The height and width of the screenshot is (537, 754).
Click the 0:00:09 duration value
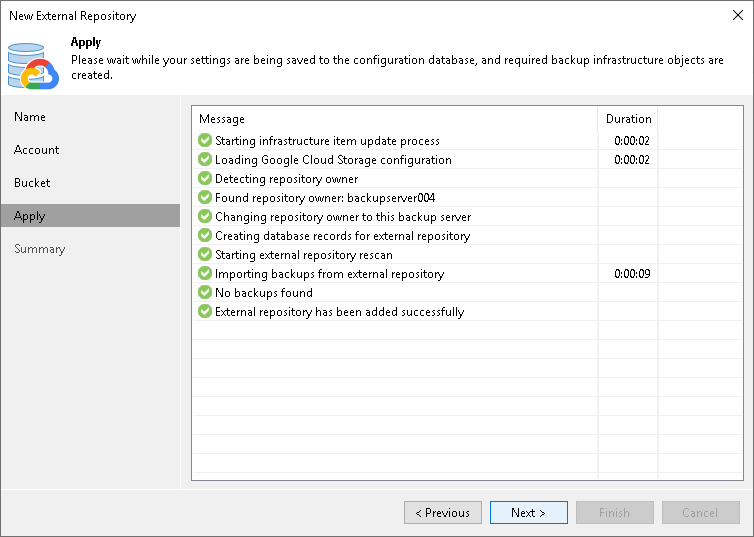[632, 274]
